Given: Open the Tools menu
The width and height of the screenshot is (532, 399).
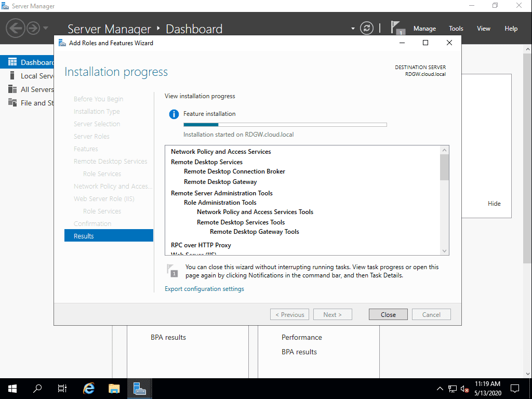Looking at the screenshot, I should [456, 29].
